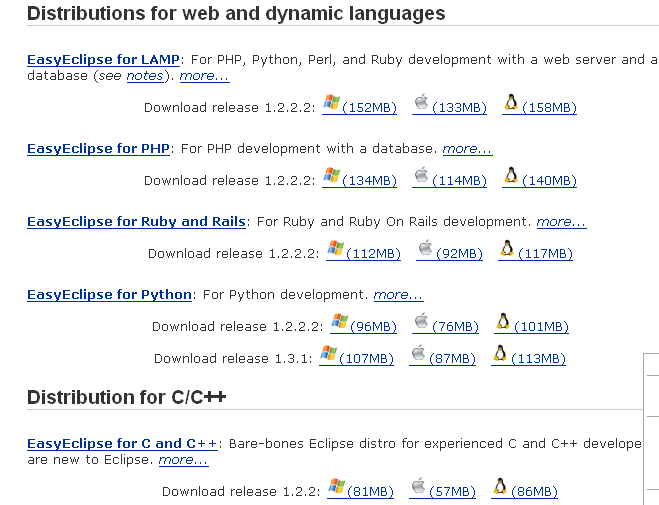
Task: Open EasyEclipse for C and C++ link
Action: 122,444
